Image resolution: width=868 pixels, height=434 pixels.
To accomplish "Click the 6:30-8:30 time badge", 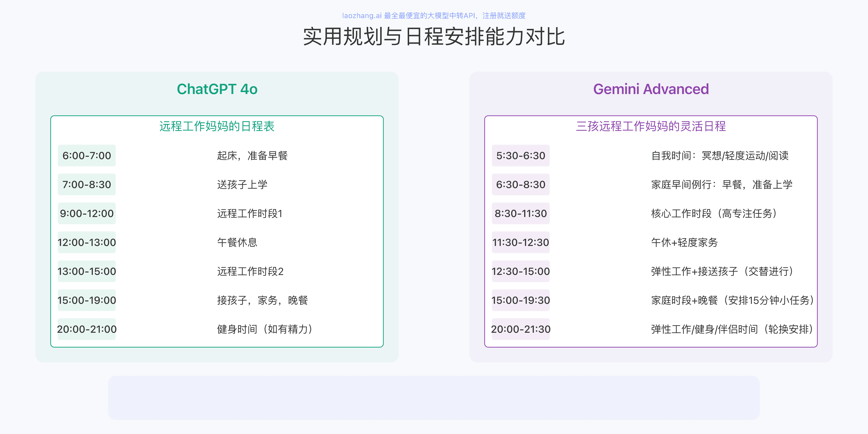I will [x=521, y=185].
